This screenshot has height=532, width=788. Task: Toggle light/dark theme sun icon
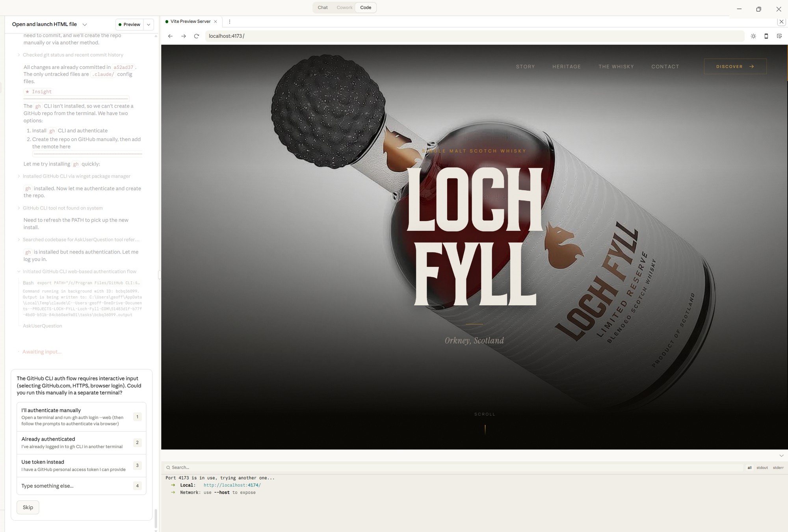pos(753,36)
